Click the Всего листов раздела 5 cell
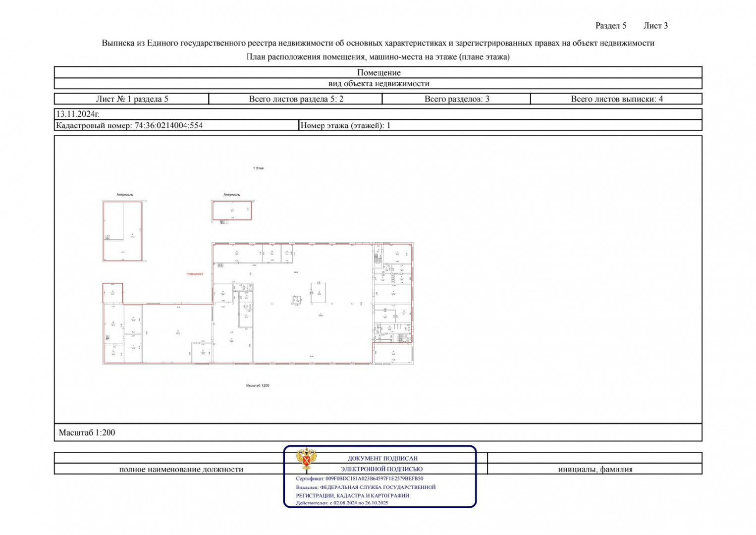 click(x=296, y=99)
